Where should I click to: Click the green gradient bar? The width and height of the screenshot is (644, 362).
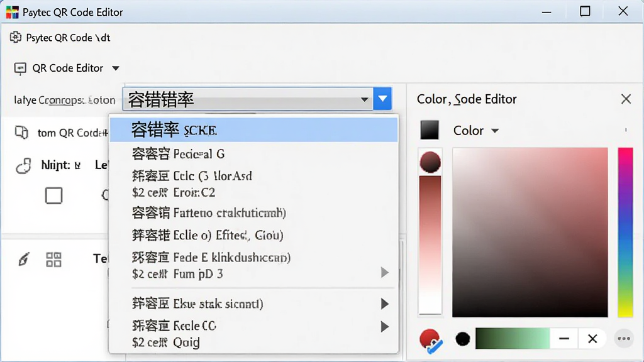click(513, 339)
